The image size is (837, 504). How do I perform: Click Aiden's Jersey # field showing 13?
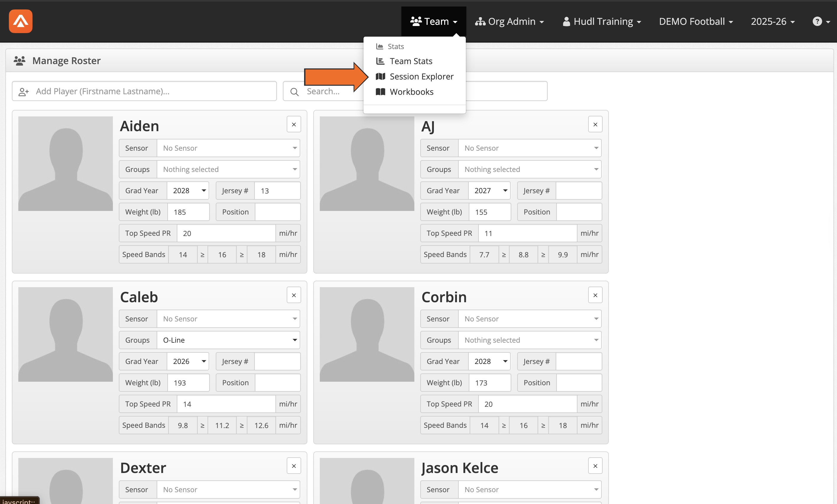click(x=277, y=191)
